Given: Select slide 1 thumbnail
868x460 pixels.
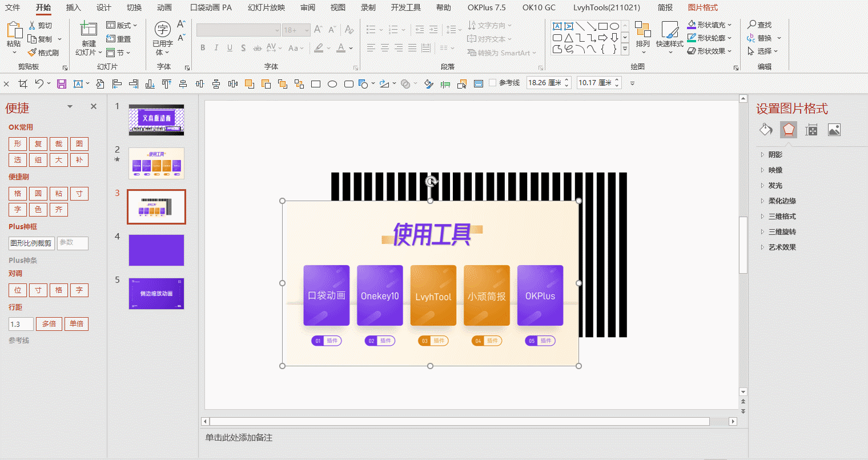Looking at the screenshot, I should [156, 120].
